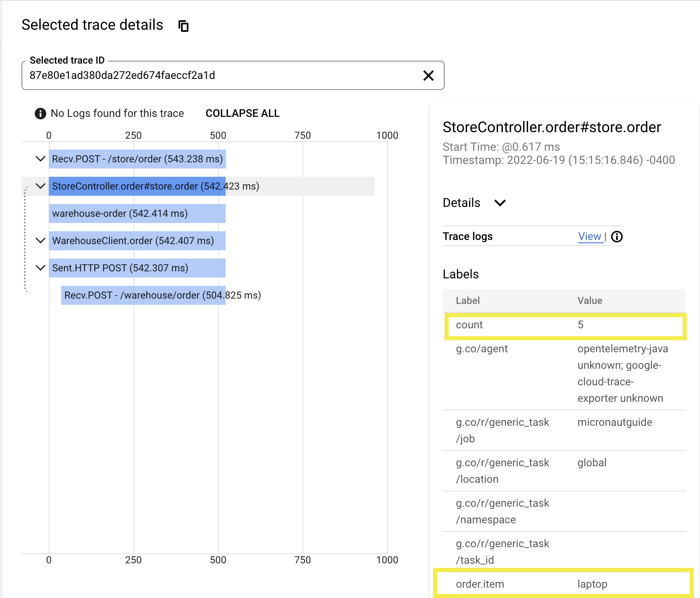
Task: Open the no-logs info icon
Action: point(40,113)
